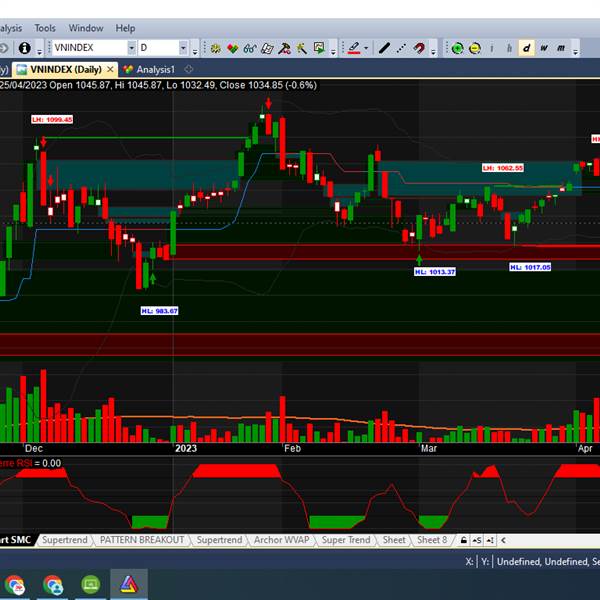Open Chrome with profile badge in taskbar
This screenshot has width=600, height=600.
coord(53,585)
